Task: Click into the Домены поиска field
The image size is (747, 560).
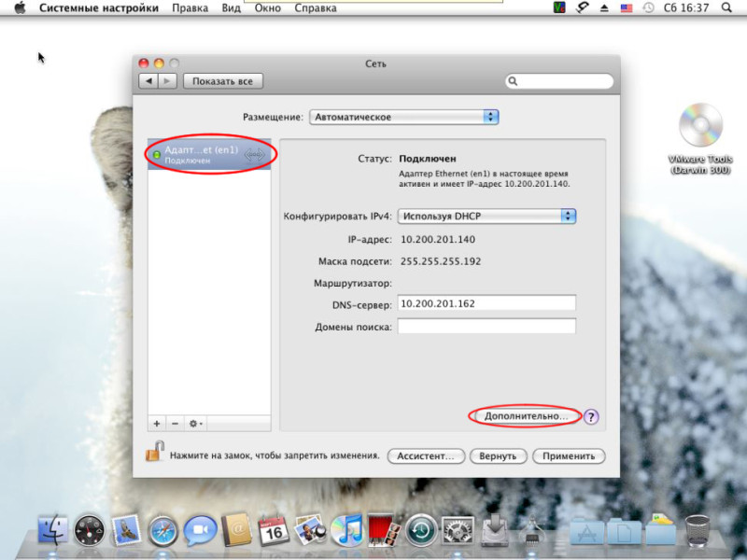Action: coord(486,326)
